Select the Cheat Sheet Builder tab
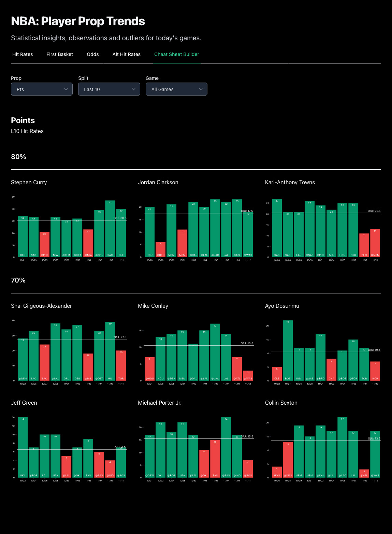 pos(177,54)
